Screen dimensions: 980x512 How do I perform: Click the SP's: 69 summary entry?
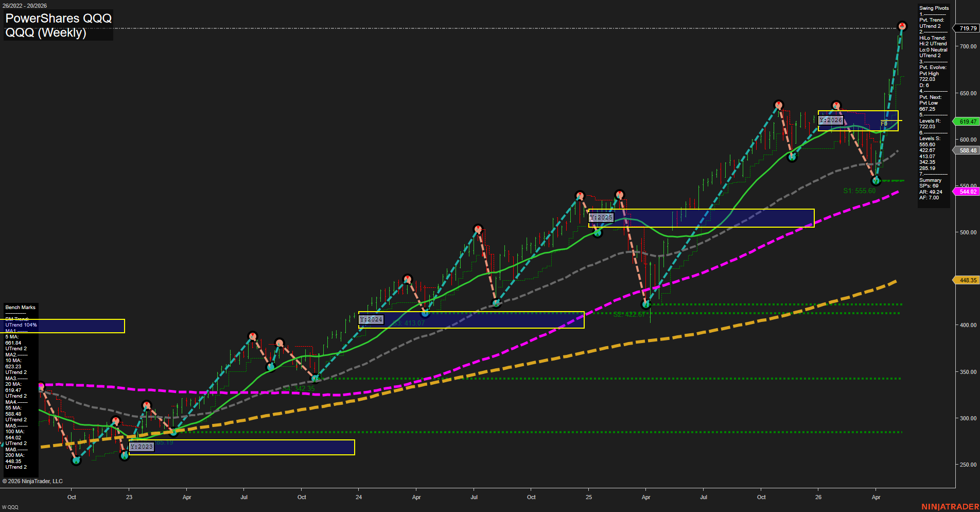(929, 186)
